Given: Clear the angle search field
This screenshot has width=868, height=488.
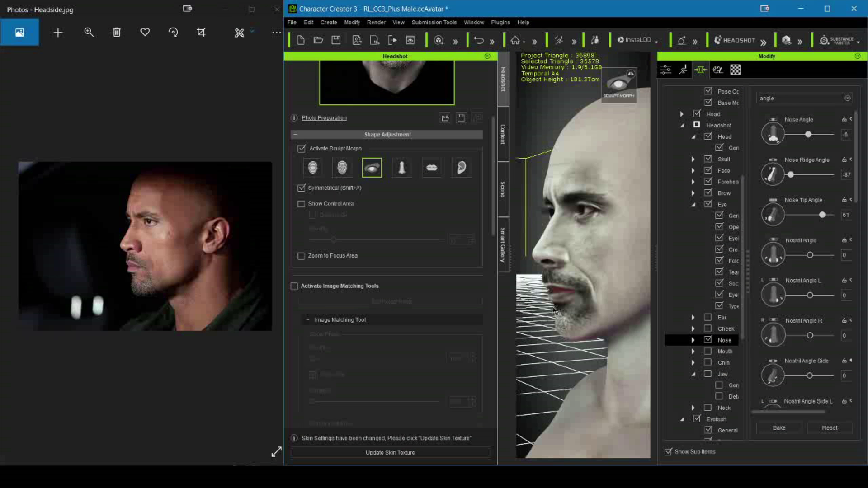Looking at the screenshot, I should pos(848,98).
